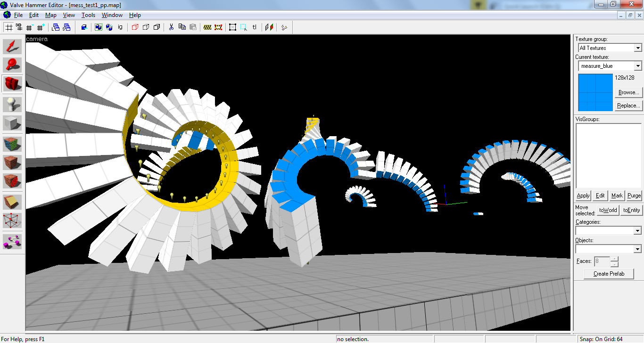
Task: Click the measure_blue texture preview swatch
Action: pyautogui.click(x=594, y=92)
